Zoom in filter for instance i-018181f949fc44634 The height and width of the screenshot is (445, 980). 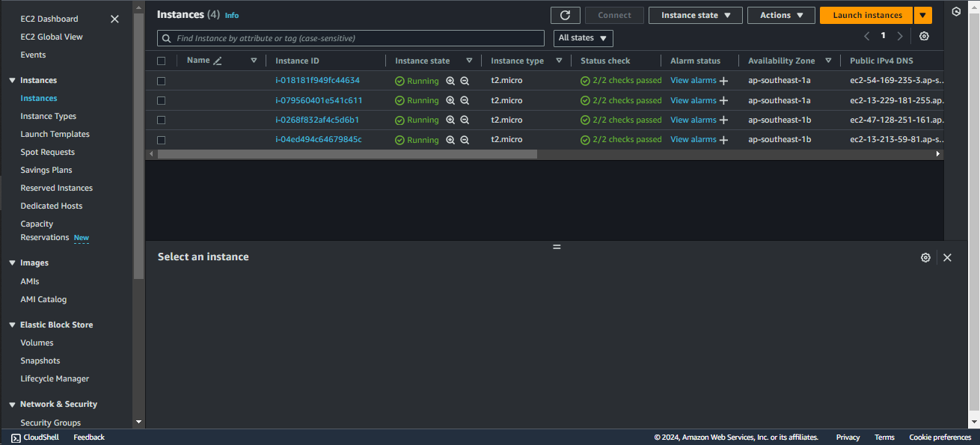[x=450, y=81]
